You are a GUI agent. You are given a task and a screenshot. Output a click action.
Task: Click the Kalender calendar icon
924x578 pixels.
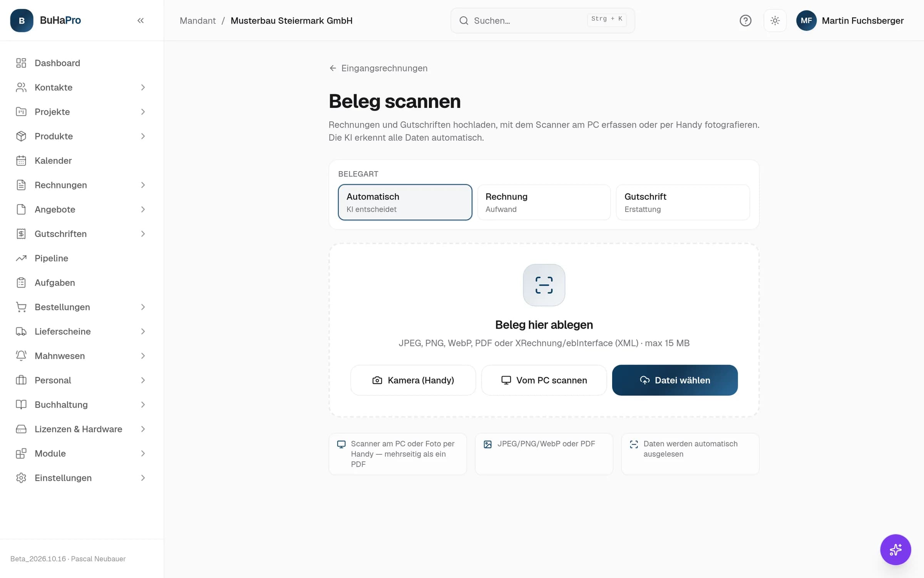click(21, 161)
